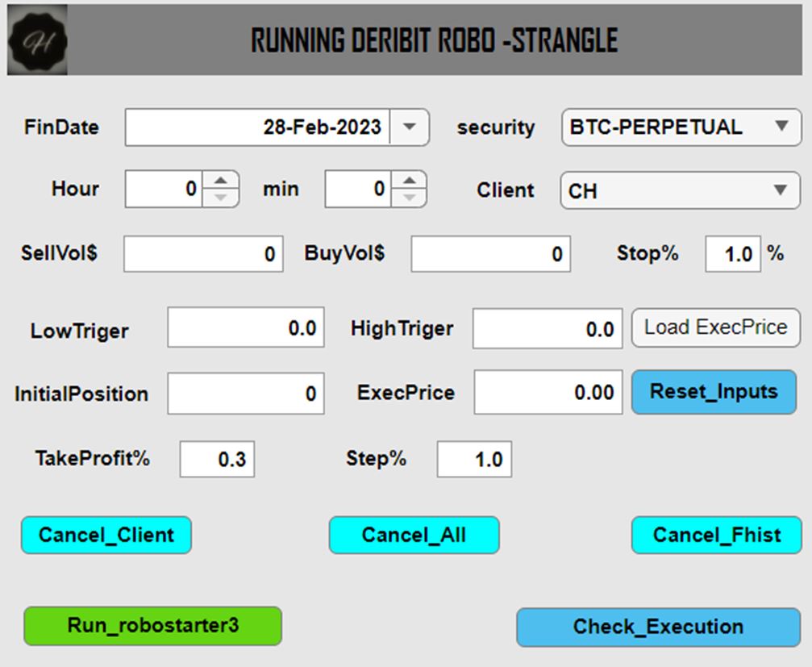Decrease the Hour spinner value
Screen dimensions: 812x667
pos(221,198)
